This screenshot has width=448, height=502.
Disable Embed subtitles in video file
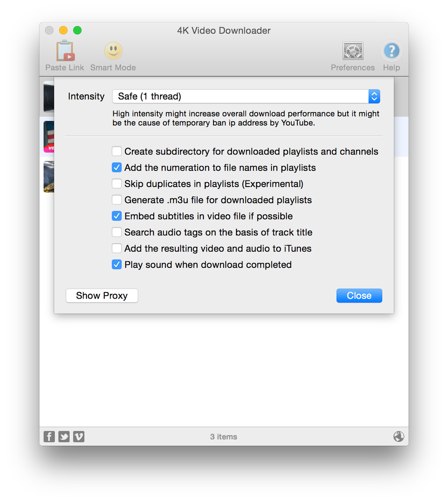tap(116, 216)
